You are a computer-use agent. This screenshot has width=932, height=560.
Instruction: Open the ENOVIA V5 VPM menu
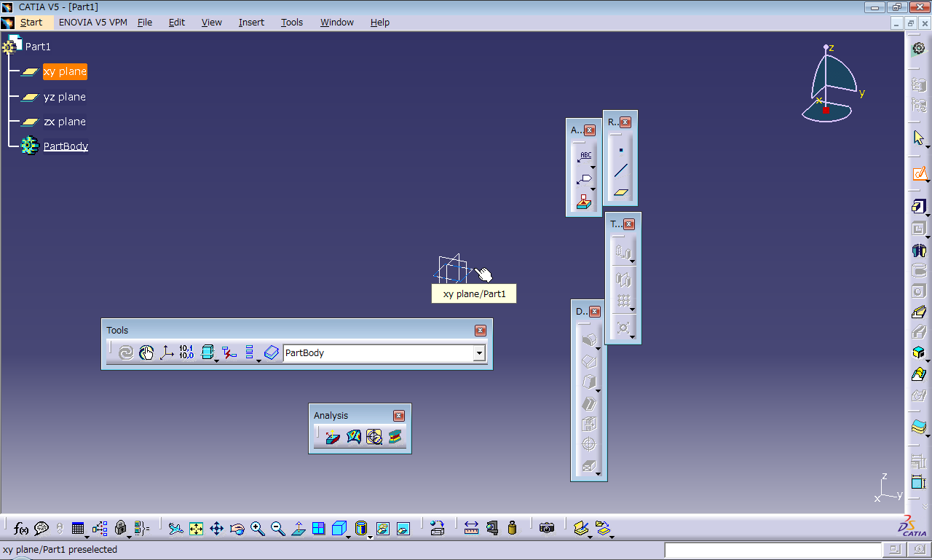pyautogui.click(x=93, y=23)
